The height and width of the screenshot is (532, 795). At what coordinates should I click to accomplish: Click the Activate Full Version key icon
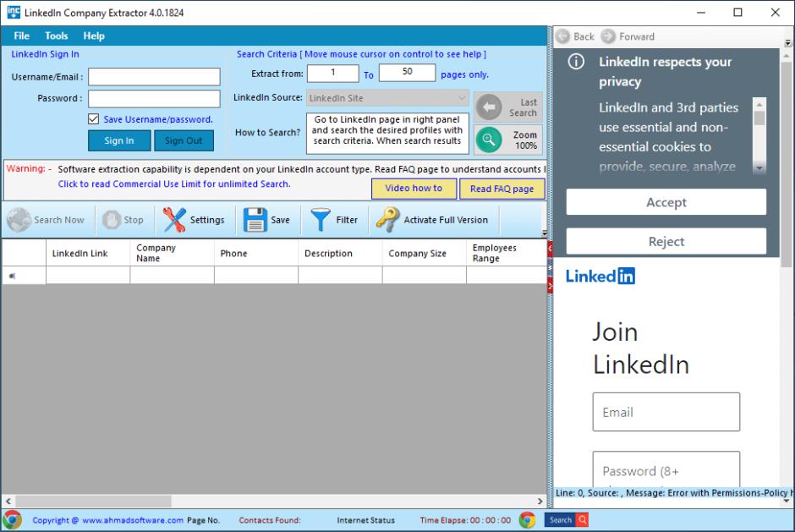pos(388,220)
